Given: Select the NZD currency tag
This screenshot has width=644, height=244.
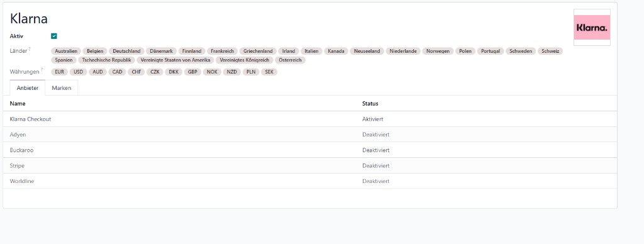Looking at the screenshot, I should coord(232,72).
